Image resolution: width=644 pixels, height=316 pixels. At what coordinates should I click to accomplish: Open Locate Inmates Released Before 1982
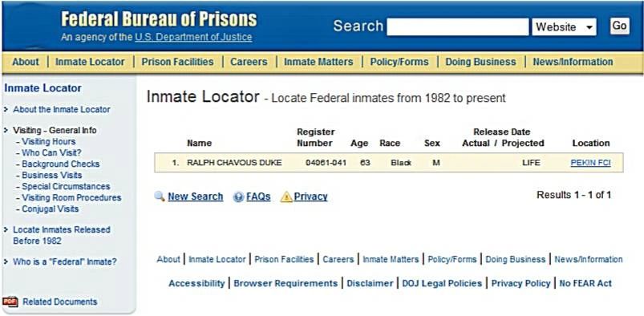[x=62, y=235]
